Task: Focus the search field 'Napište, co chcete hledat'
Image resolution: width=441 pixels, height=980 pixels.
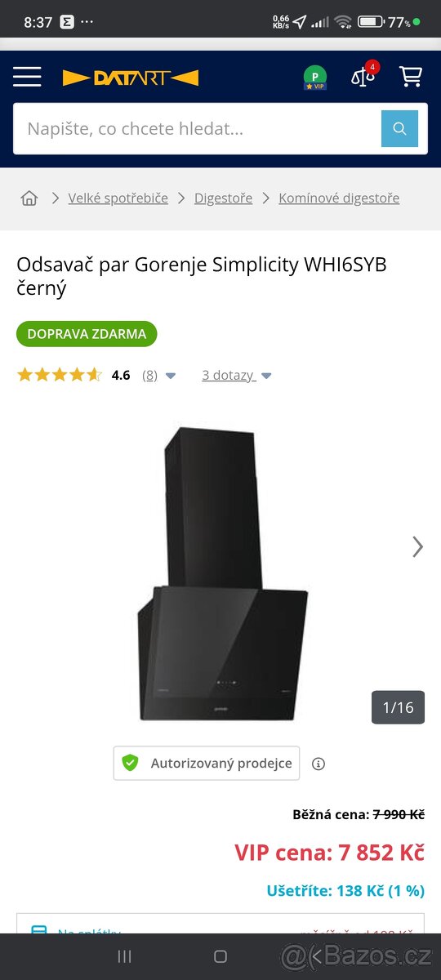Action: (198, 128)
